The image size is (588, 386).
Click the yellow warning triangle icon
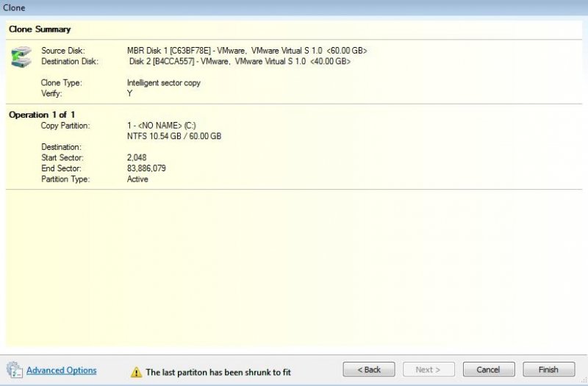pyautogui.click(x=136, y=372)
